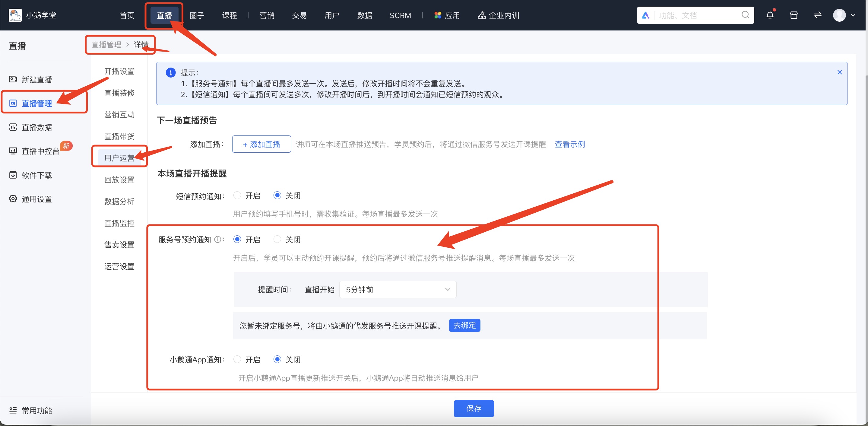Click the 保存 button
This screenshot has width=868, height=426.
[474, 409]
